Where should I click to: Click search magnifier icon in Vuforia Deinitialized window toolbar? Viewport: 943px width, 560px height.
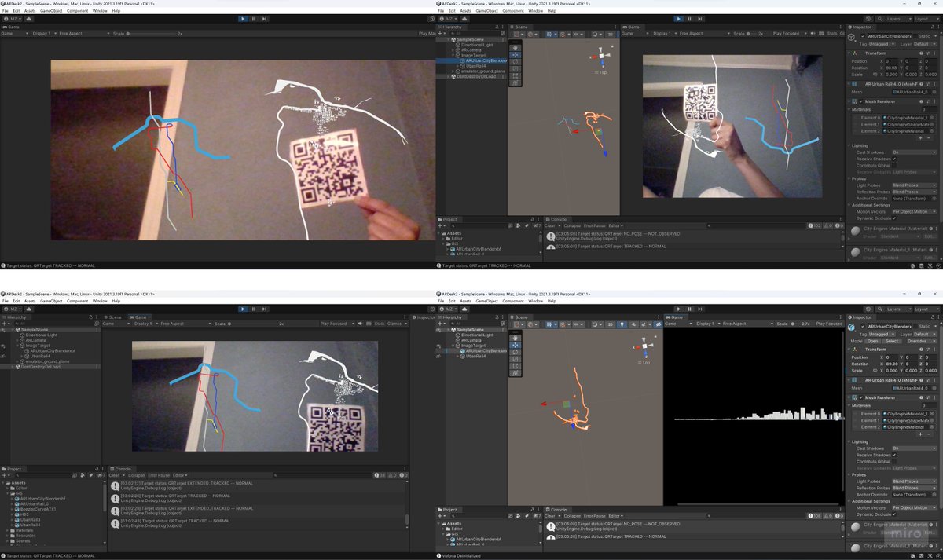pos(880,309)
